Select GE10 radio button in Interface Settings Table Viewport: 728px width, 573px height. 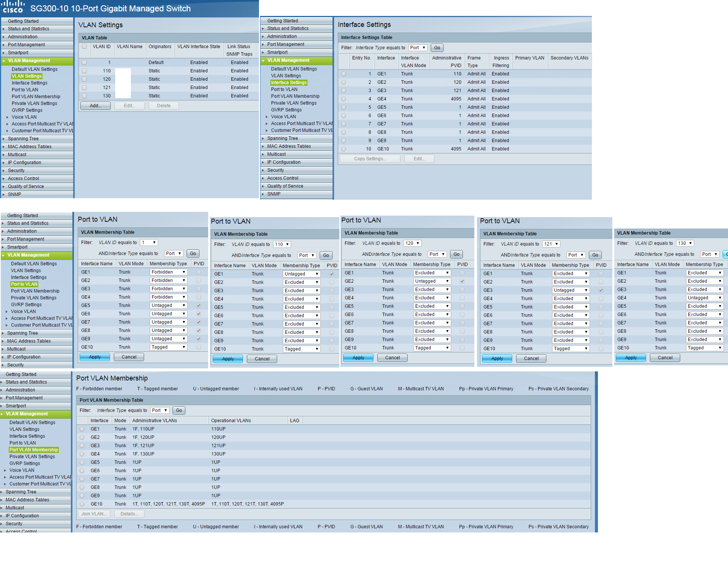(x=344, y=149)
